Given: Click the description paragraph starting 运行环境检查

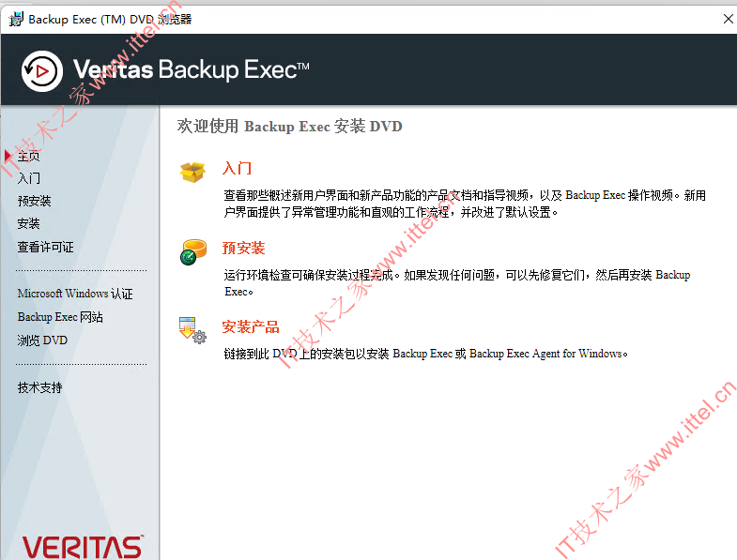Looking at the screenshot, I should (457, 283).
